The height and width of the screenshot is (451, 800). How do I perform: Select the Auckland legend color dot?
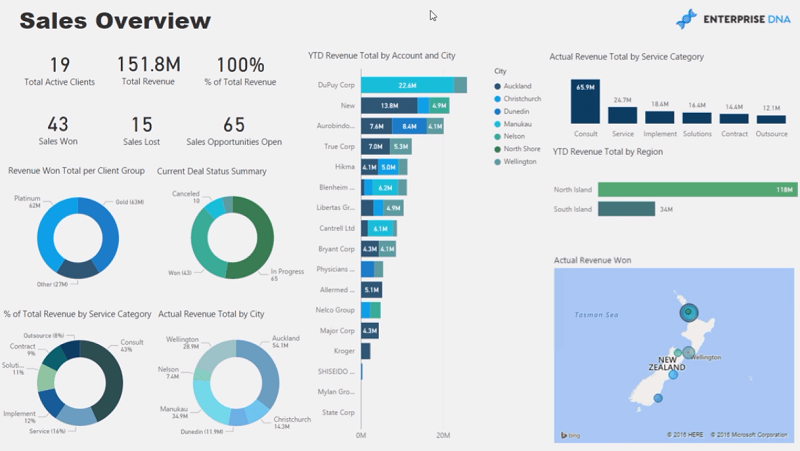[497, 86]
